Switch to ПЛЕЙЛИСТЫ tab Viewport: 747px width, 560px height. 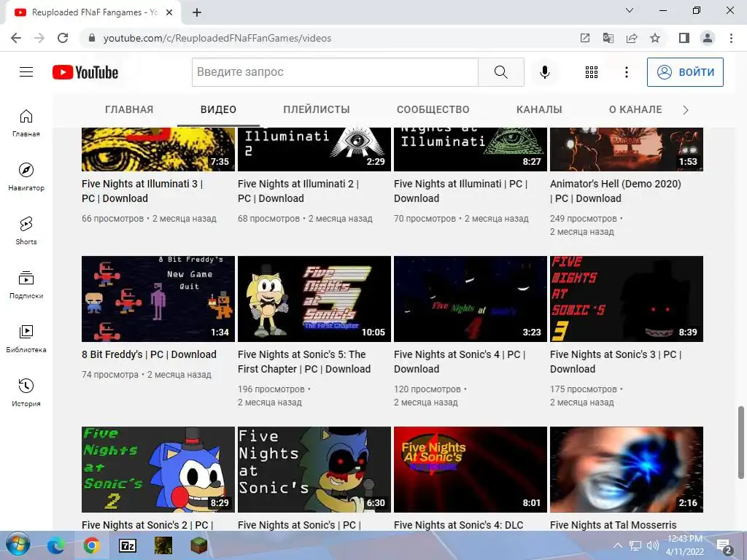[317, 109]
